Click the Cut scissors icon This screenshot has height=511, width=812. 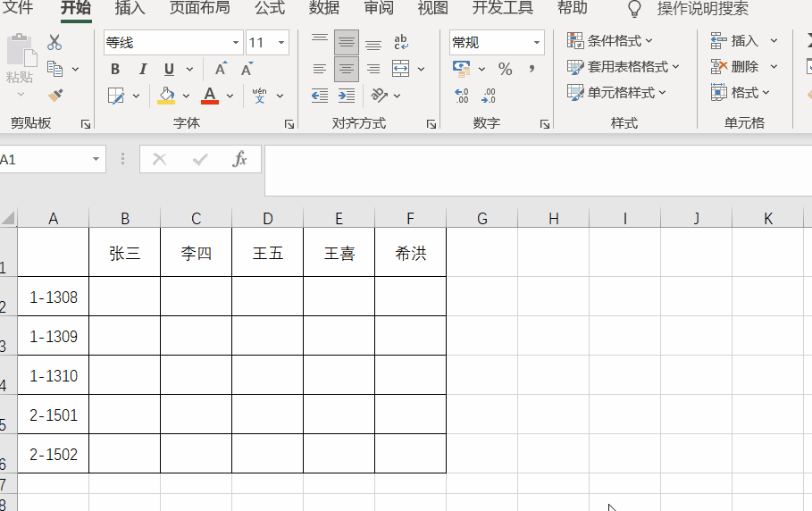tap(54, 42)
